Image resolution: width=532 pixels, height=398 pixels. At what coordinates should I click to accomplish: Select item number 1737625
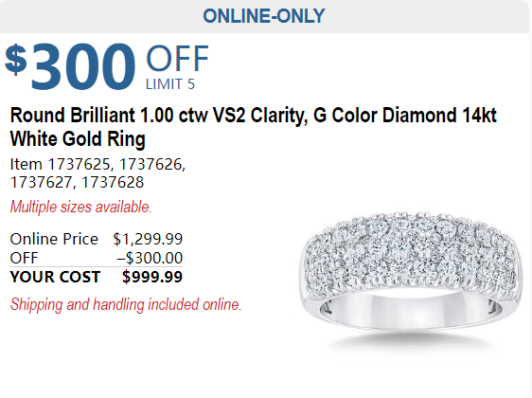click(x=80, y=164)
